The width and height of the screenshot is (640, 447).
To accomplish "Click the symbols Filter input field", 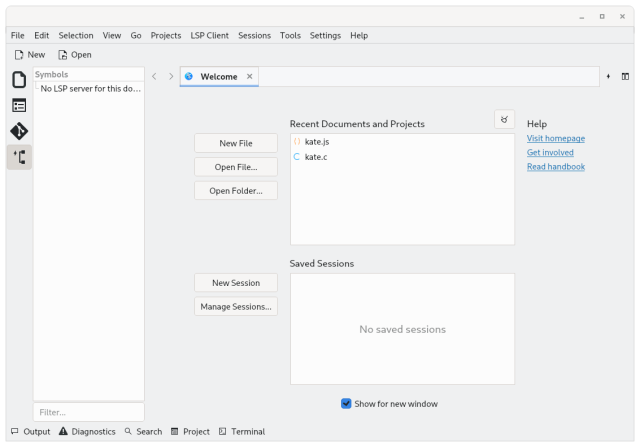I will [x=89, y=412].
